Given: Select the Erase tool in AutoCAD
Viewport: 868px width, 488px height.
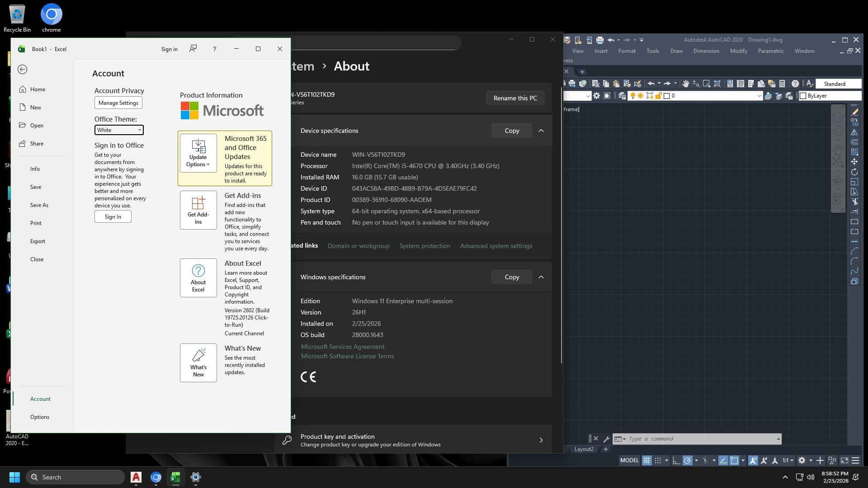Looking at the screenshot, I should coord(854,112).
